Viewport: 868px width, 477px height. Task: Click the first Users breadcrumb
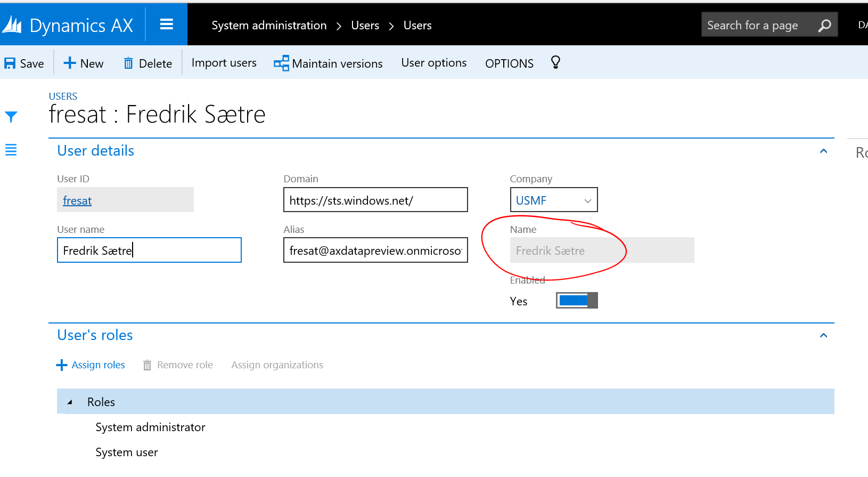pyautogui.click(x=365, y=25)
